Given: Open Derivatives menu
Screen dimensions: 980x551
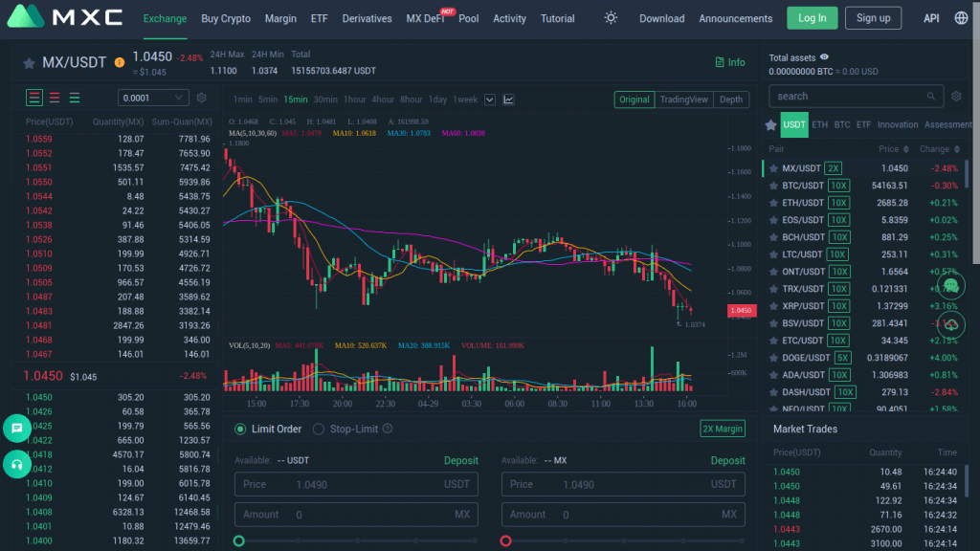Looking at the screenshot, I should [367, 19].
